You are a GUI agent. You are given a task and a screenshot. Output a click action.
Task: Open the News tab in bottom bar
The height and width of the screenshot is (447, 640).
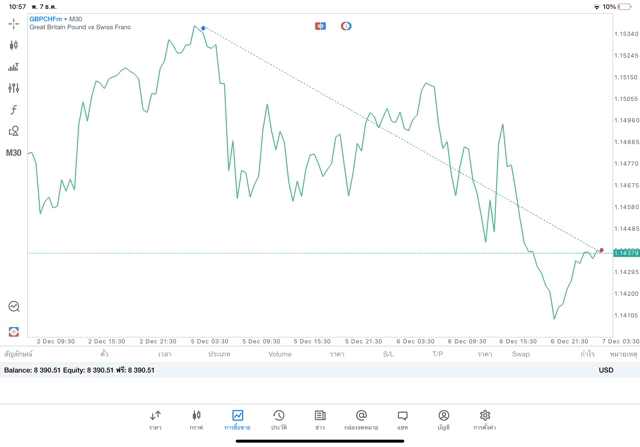pos(320,420)
